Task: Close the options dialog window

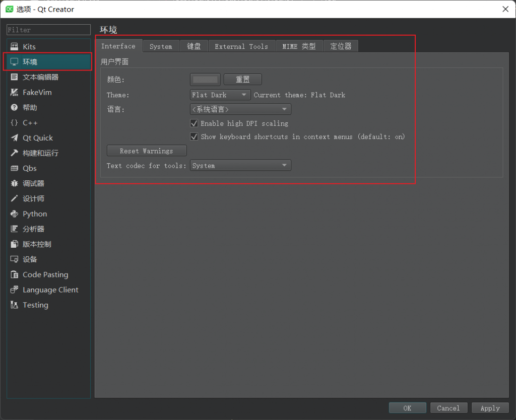Action: [x=505, y=9]
